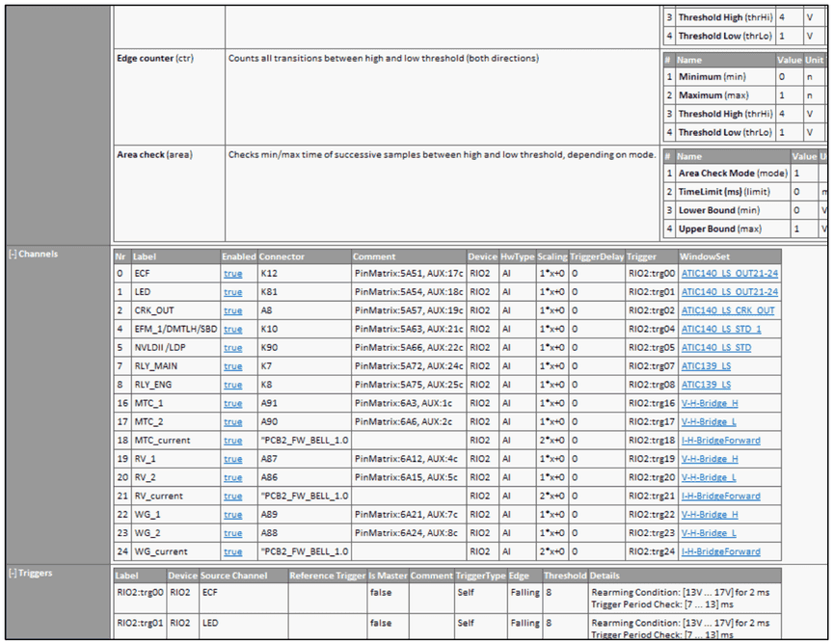Open I-H-BridgeForward link in MTC_current row
This screenshot has height=644, width=833.
[x=721, y=441]
